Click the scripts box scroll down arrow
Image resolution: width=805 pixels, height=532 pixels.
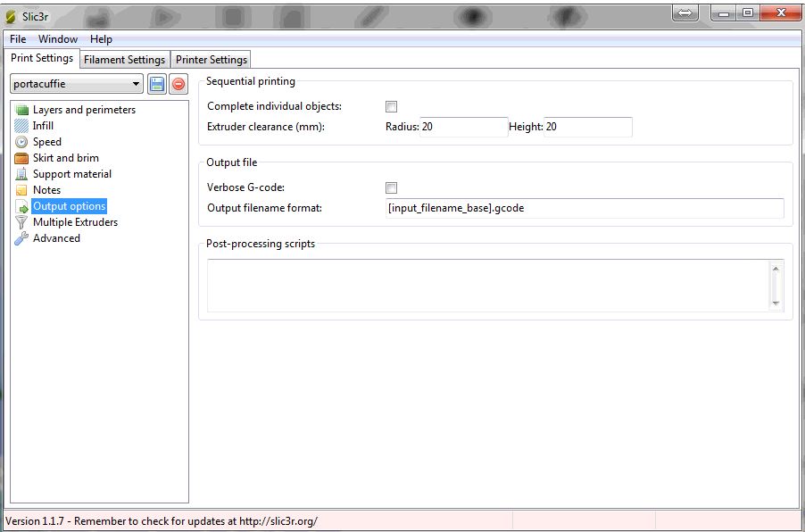[776, 303]
